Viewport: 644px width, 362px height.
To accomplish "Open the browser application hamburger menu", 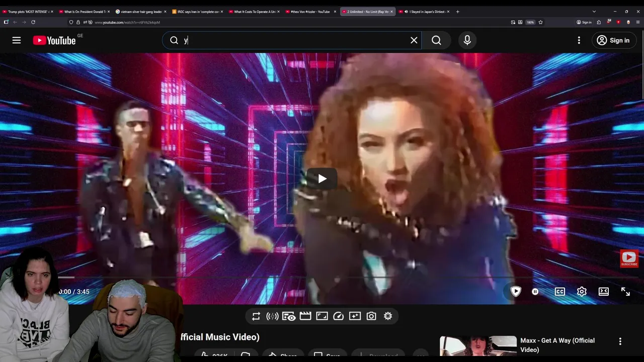I will 637,22.
